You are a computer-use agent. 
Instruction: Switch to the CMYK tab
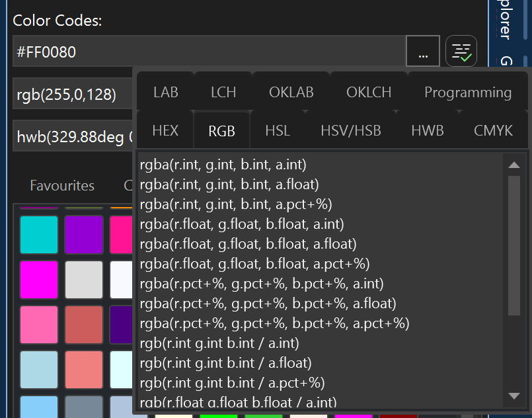493,130
